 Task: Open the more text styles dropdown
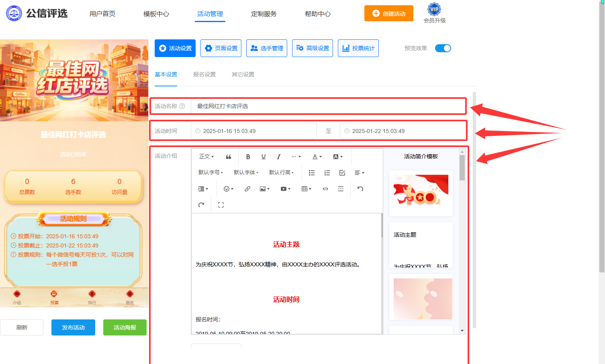click(296, 157)
